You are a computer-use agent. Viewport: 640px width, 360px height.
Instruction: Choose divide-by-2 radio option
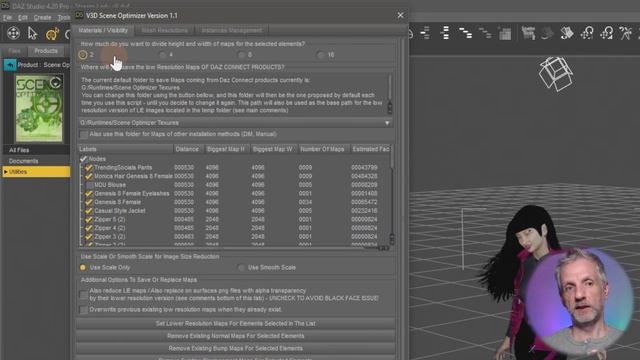83,55
